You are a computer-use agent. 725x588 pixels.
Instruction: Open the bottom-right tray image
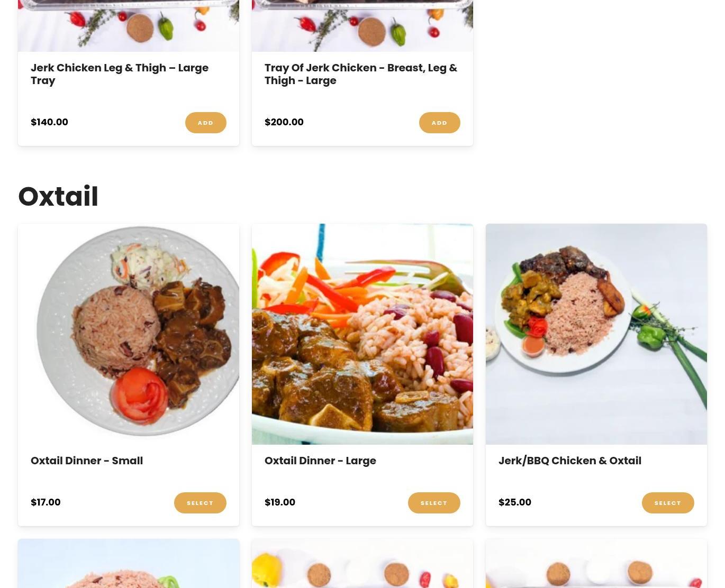pyautogui.click(x=596, y=564)
